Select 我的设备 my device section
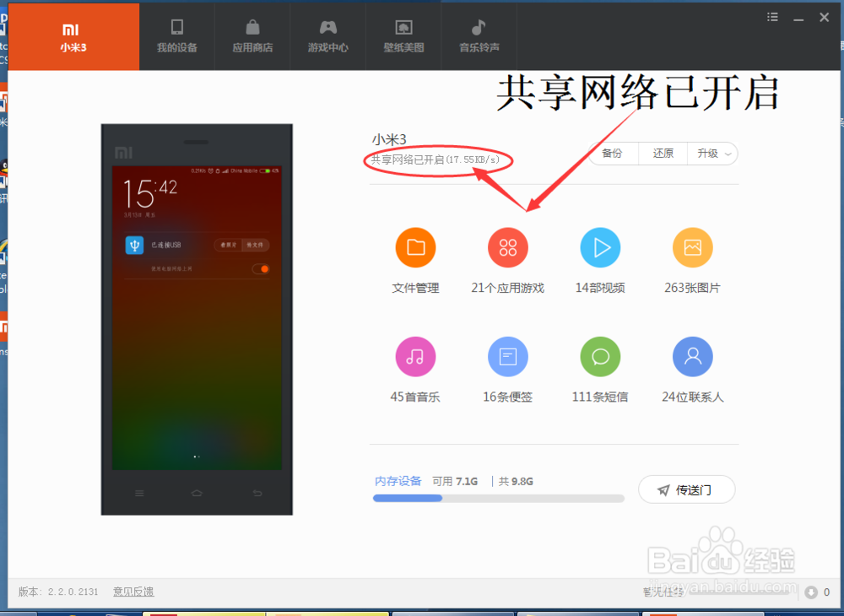The height and width of the screenshot is (616, 844). (176, 36)
